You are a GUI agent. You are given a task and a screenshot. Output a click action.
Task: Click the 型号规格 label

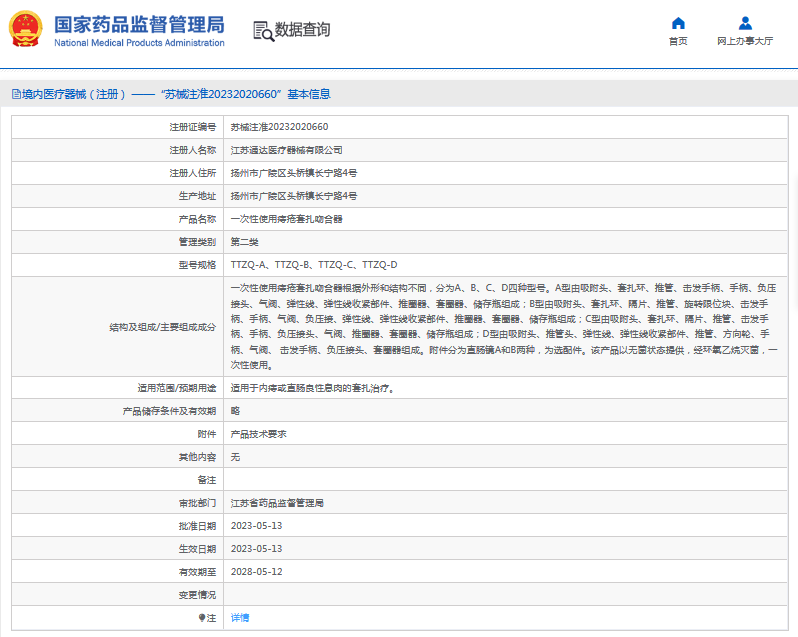pyautogui.click(x=197, y=265)
